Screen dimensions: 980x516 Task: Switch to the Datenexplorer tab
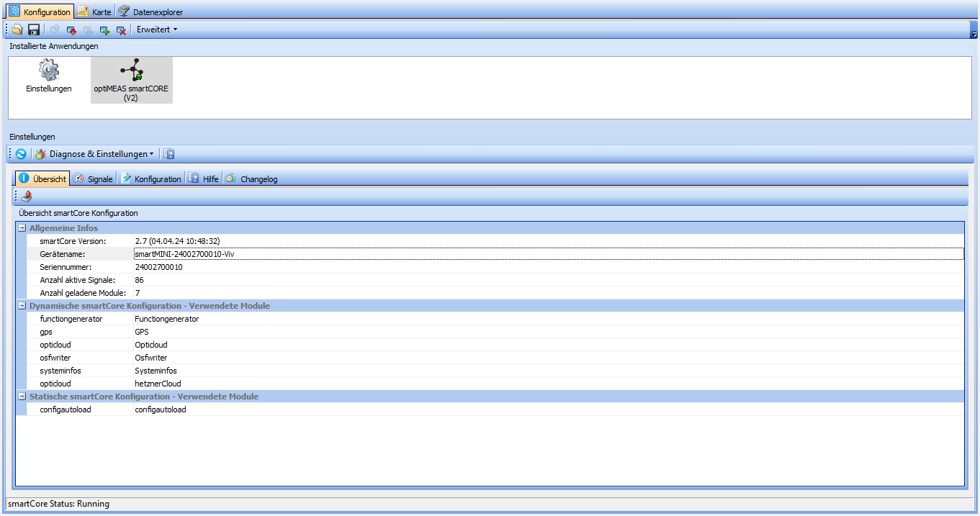[150, 12]
